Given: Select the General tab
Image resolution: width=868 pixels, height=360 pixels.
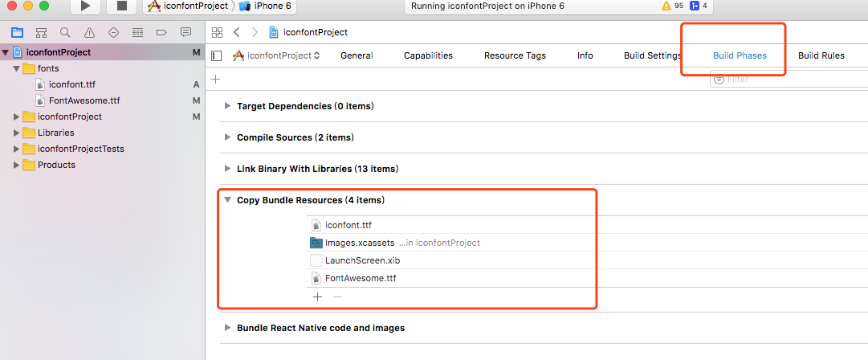Looking at the screenshot, I should (357, 55).
